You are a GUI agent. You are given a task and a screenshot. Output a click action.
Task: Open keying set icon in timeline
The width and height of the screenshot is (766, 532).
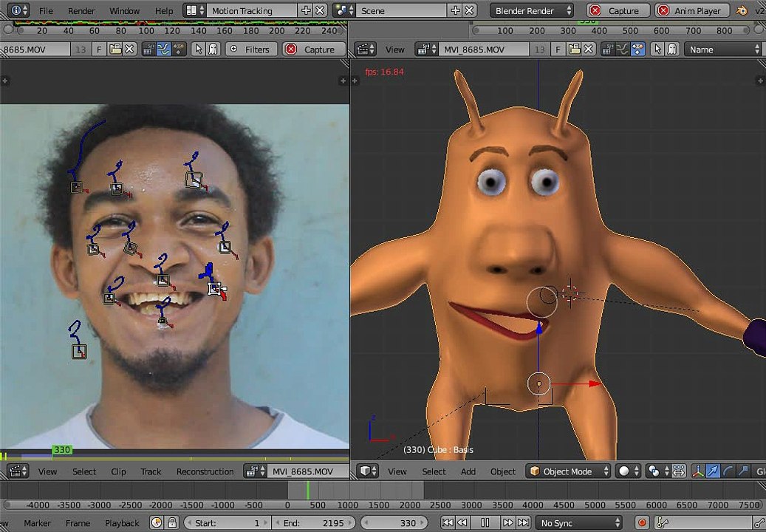[x=663, y=522]
